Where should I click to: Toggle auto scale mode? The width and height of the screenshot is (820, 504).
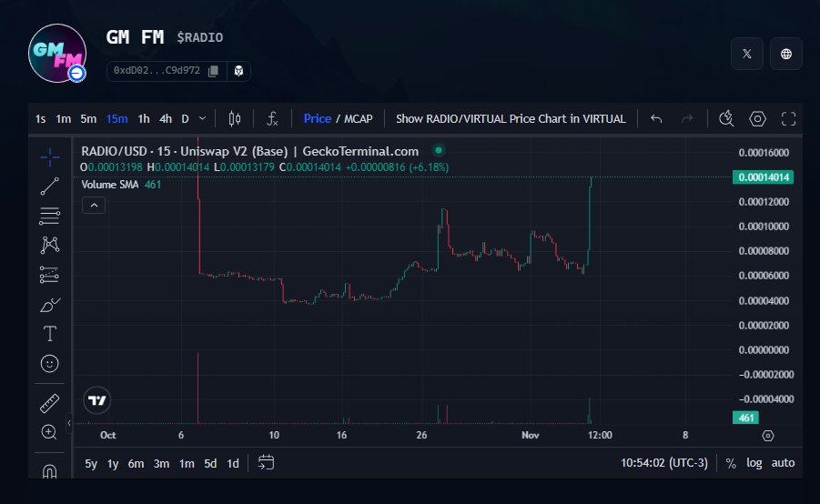[783, 463]
